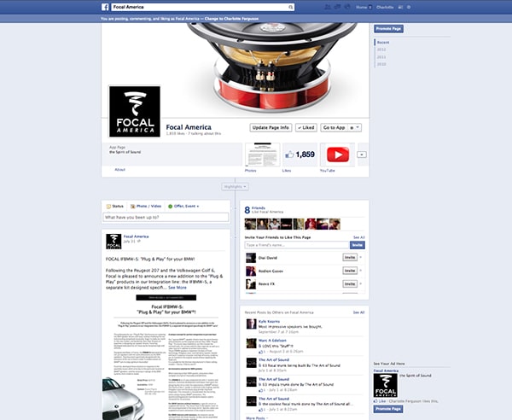Open the IFBMW-S newsletter image
Screen dimensions: 512x420
coord(166,357)
